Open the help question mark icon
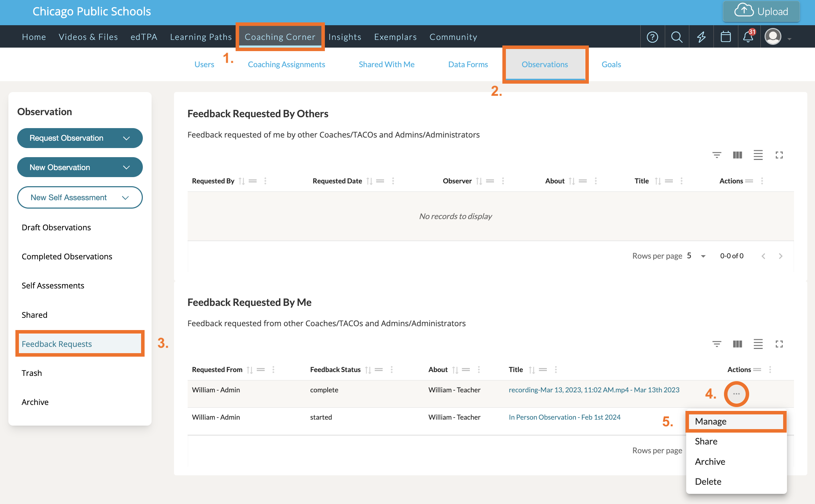This screenshot has width=815, height=504. [x=652, y=37]
